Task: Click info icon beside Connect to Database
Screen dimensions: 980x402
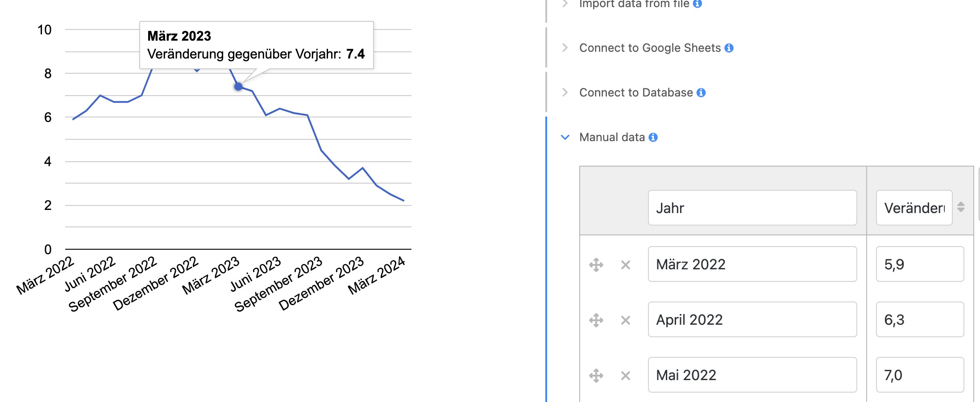Action: [701, 92]
